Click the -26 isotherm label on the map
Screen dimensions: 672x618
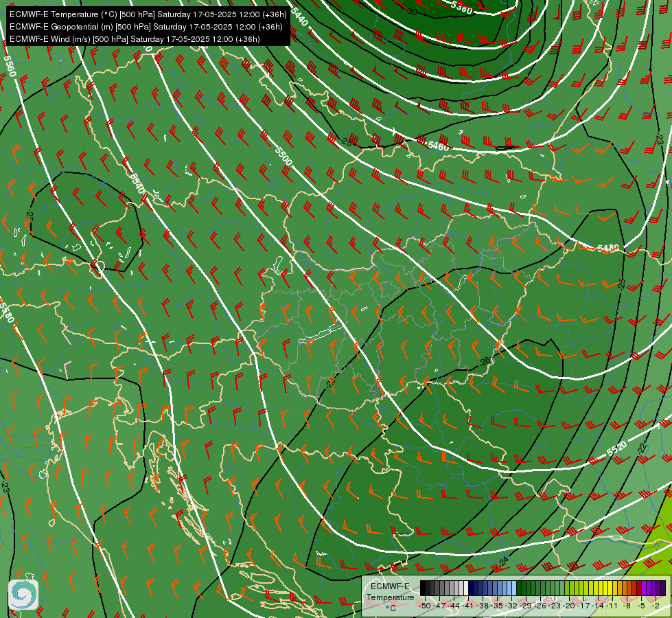485,361
